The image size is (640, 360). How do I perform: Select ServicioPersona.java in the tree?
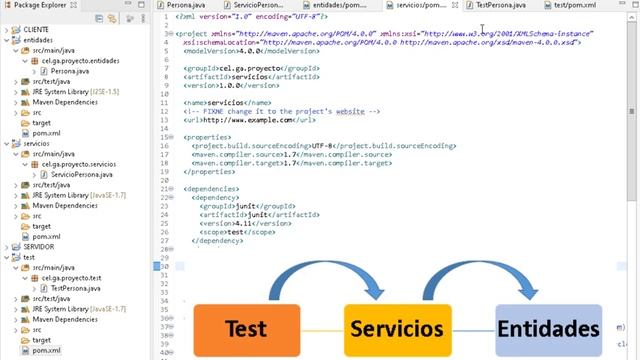(82, 175)
